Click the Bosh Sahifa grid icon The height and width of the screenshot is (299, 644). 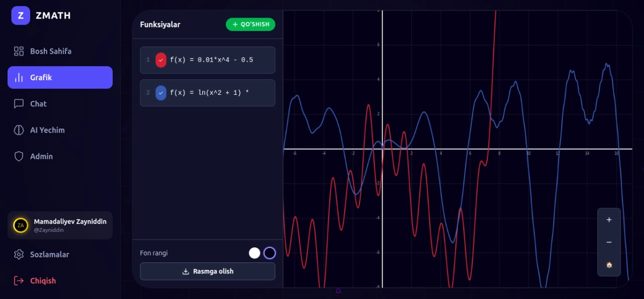point(19,51)
